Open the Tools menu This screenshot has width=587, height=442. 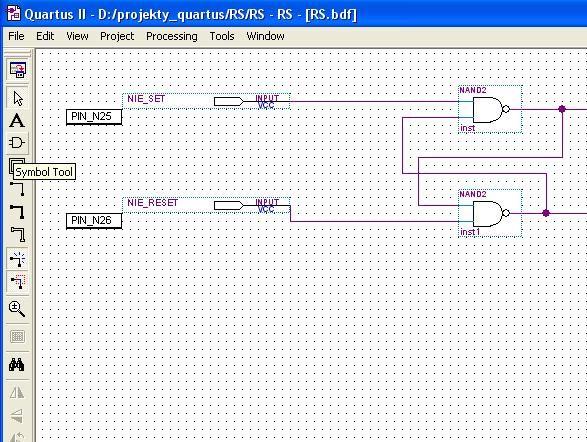click(222, 36)
